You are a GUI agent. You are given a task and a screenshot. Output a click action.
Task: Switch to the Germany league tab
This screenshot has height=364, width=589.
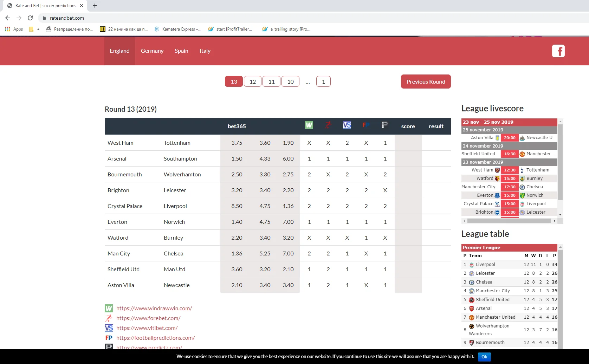152,51
